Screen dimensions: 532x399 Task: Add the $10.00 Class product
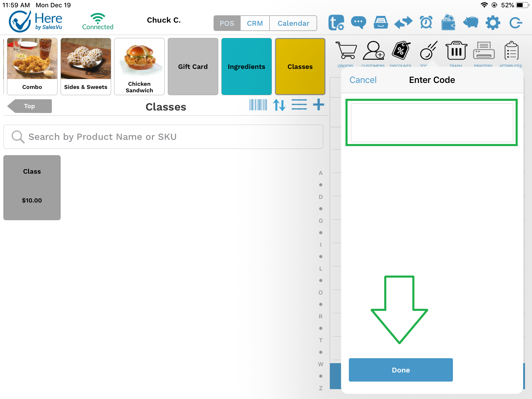click(32, 188)
